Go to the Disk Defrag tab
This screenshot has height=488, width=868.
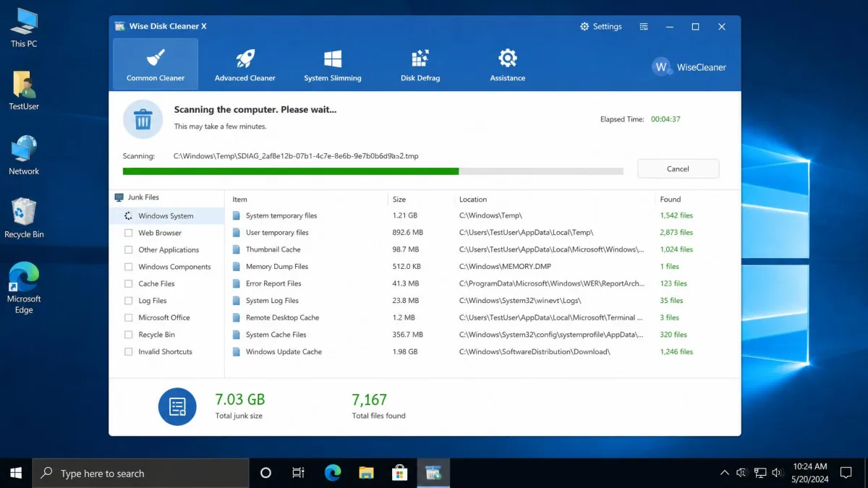(420, 64)
